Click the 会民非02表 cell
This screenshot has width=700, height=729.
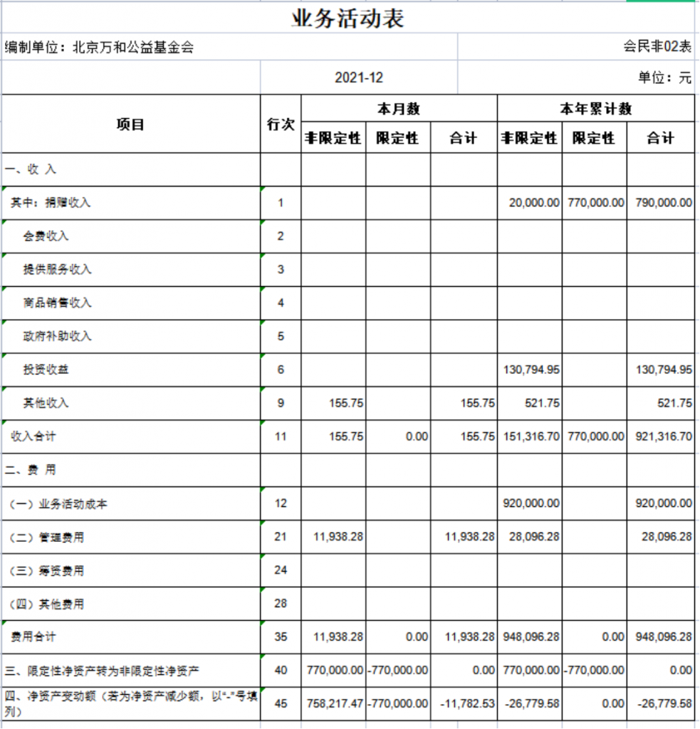[657, 48]
